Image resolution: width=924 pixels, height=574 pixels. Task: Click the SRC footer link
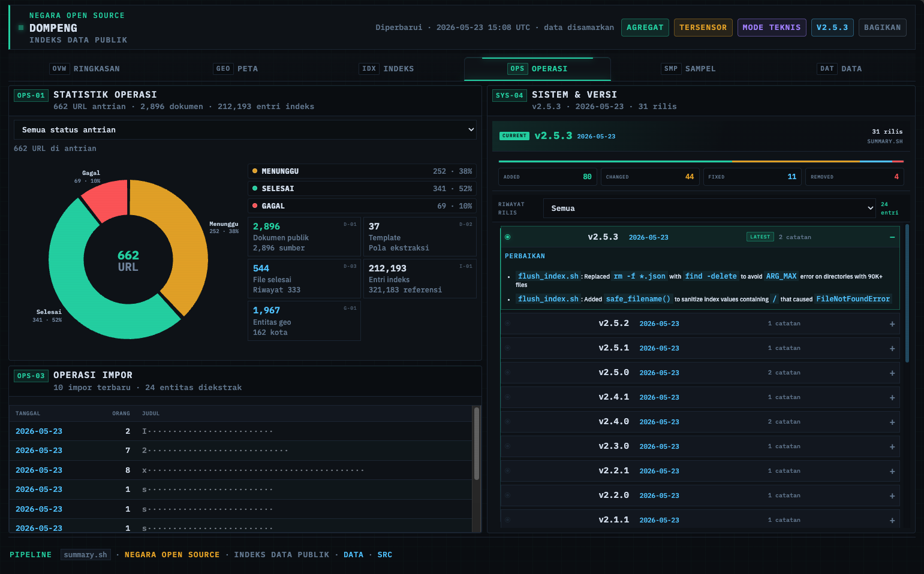tap(385, 555)
